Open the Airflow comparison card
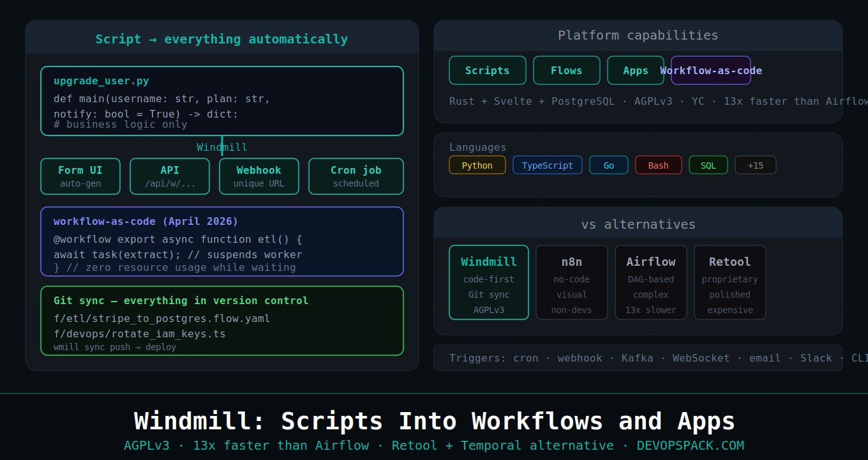The image size is (868, 460). pyautogui.click(x=651, y=282)
